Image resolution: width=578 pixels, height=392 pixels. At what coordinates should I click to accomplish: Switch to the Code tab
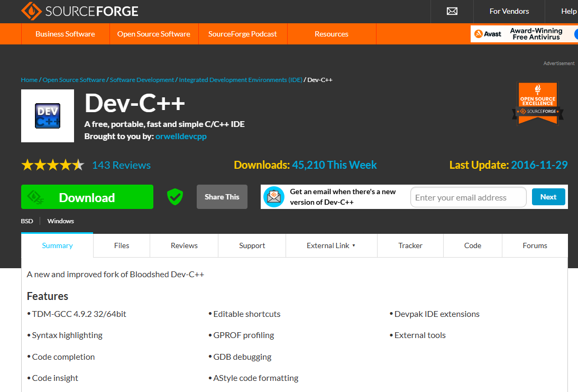tap(473, 245)
